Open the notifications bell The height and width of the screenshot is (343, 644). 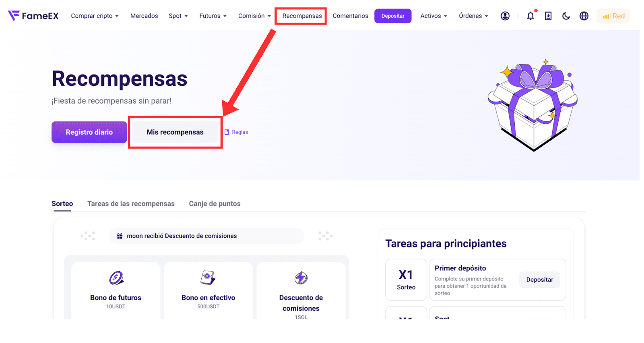point(530,16)
